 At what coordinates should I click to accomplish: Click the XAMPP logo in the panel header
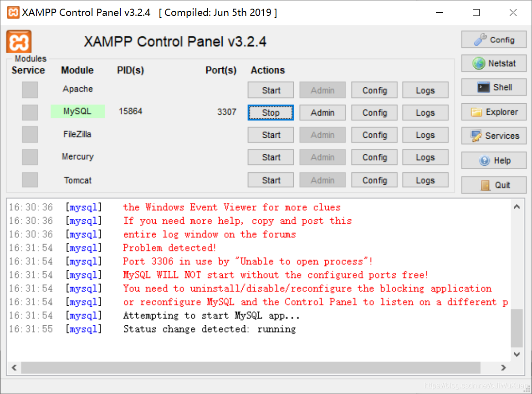pos(19,41)
